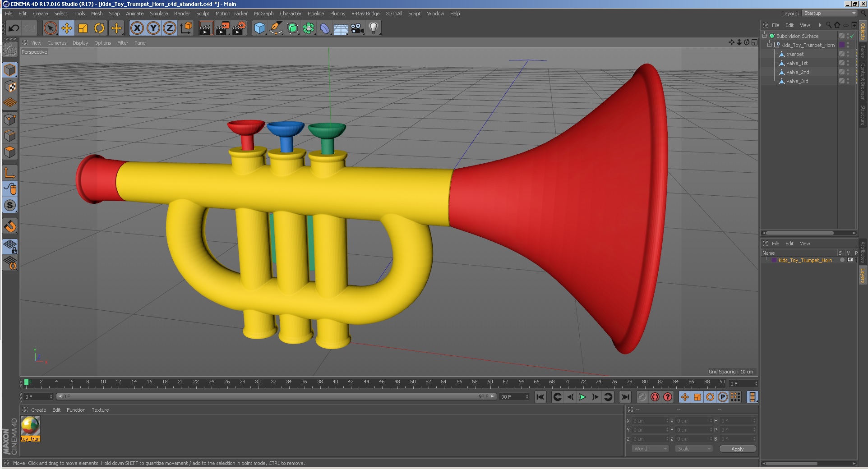Switch to Model mode
Image resolution: width=868 pixels, height=469 pixels.
click(10, 70)
